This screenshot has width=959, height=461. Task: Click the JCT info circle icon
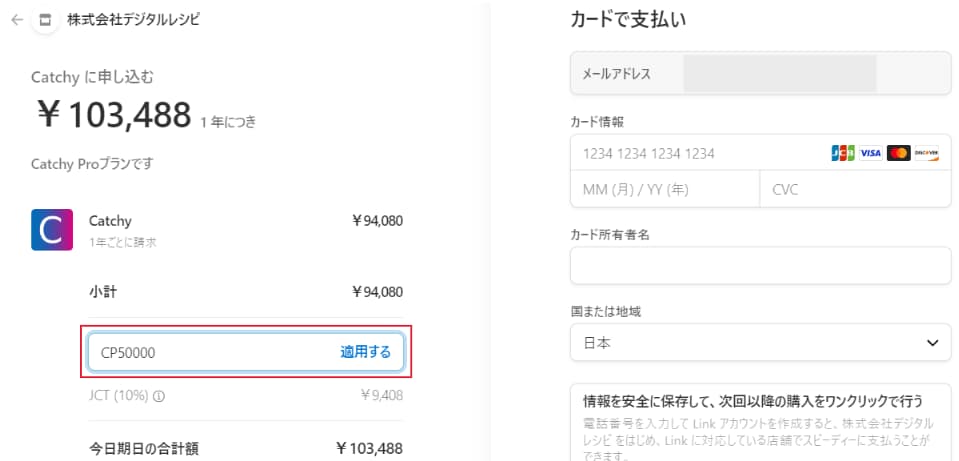point(159,396)
